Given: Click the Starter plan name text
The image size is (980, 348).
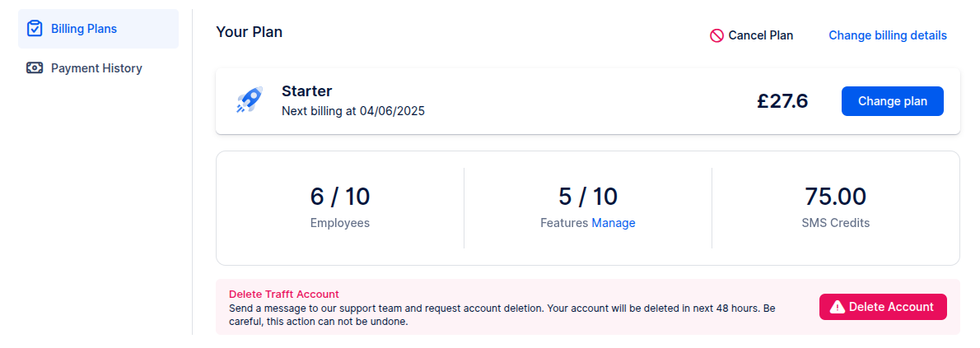Looking at the screenshot, I should (x=307, y=91).
